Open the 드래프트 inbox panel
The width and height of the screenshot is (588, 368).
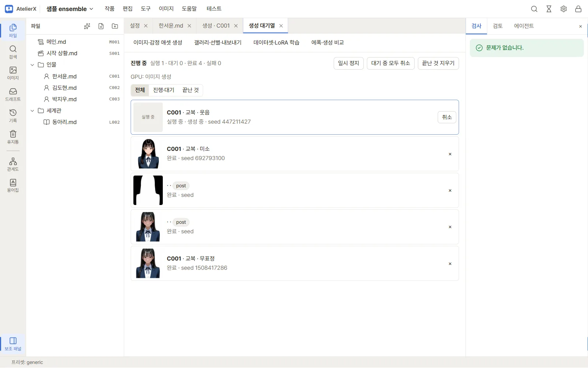(13, 95)
